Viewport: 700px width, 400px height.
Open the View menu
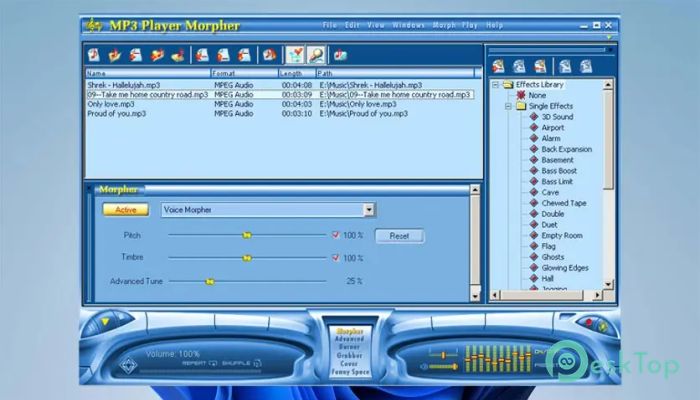(376, 25)
